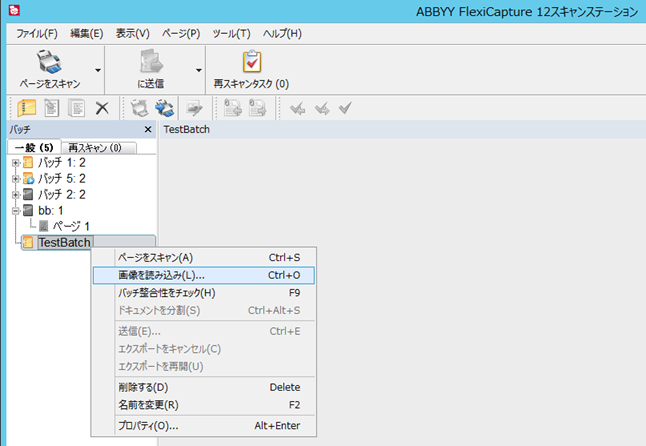
Task: Click scanner icon with blue arrow
Action: tap(164, 108)
